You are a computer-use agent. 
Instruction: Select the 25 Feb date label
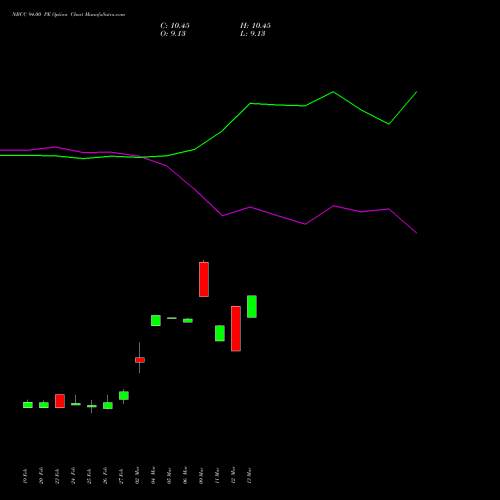click(x=89, y=476)
